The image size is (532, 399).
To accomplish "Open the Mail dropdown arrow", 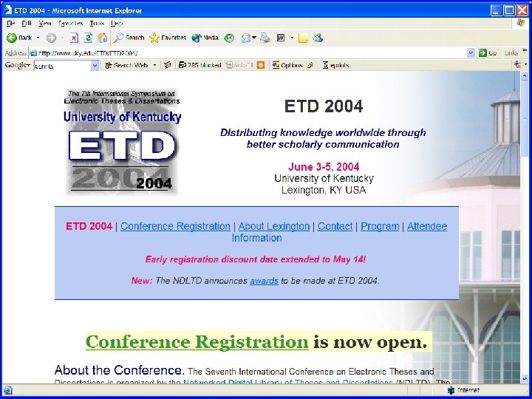I will click(x=253, y=38).
